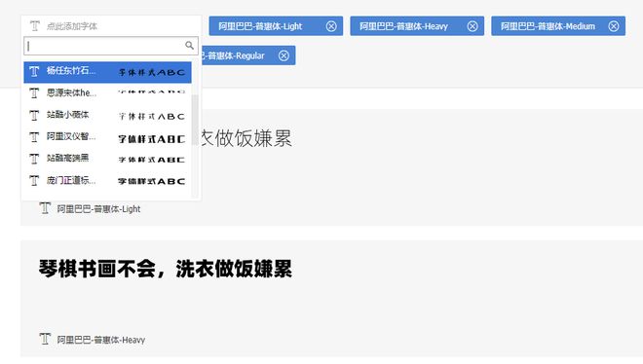This screenshot has width=643, height=364.
Task: Click the T icon next to 阿里汉仪智...
Action: 34,137
